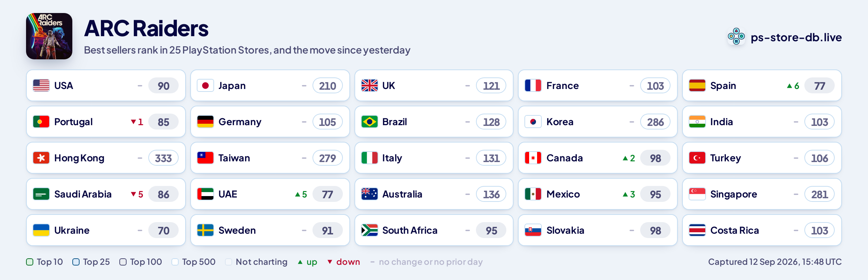Select the South Africa flag icon
Viewport: 868px width, 280px height.
click(369, 230)
